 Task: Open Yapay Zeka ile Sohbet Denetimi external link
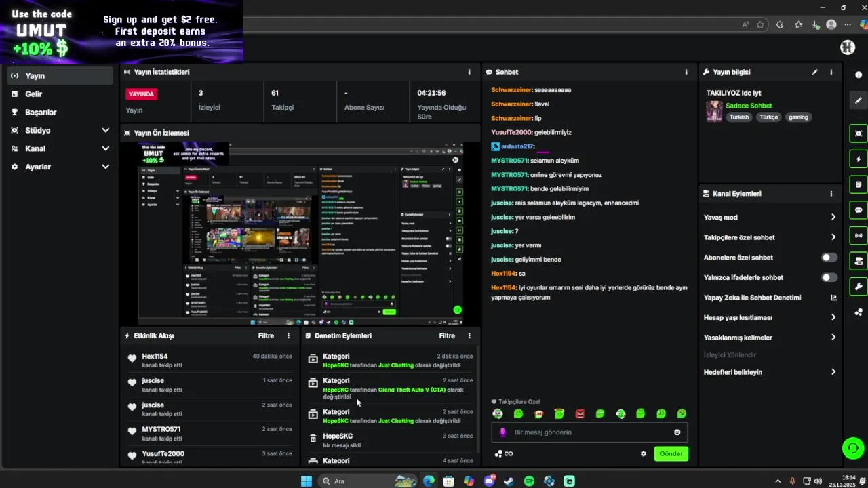833,298
